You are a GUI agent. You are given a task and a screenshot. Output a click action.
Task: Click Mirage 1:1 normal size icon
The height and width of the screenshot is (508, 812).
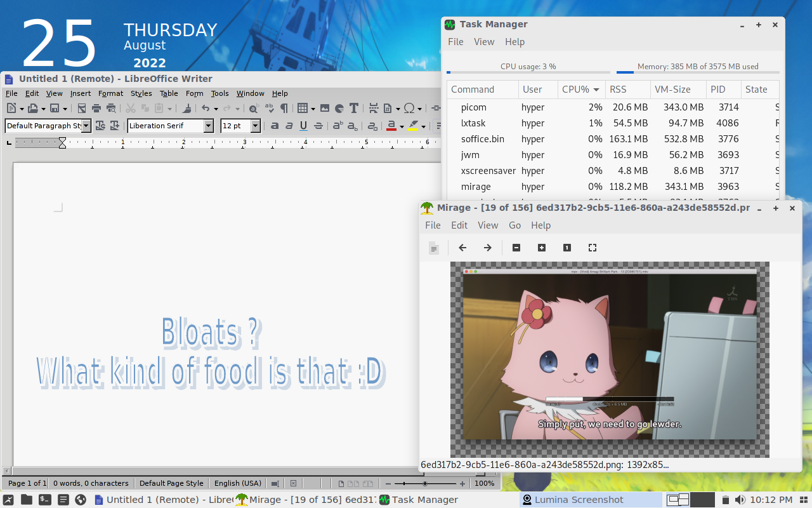567,248
